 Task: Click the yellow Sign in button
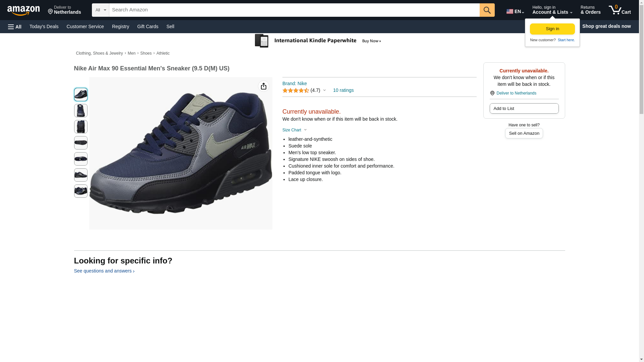[x=552, y=29]
